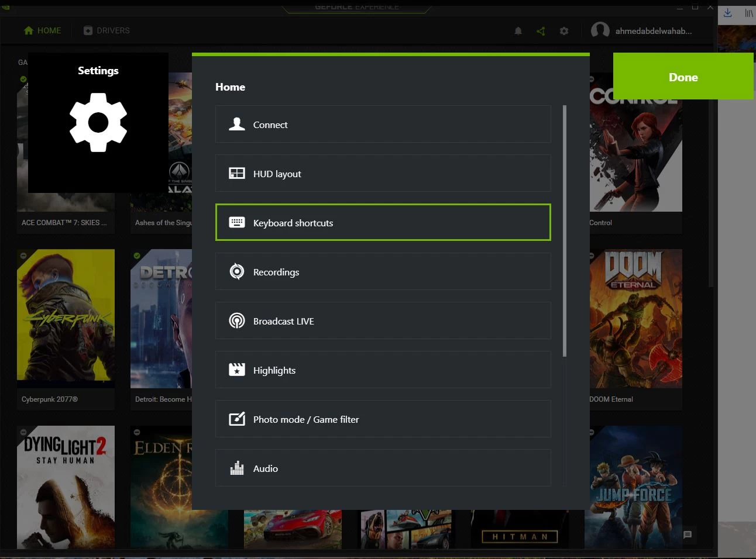Select the Cyberpunk 2077 game thumbnail
Image resolution: width=756 pixels, height=559 pixels.
pos(66,318)
